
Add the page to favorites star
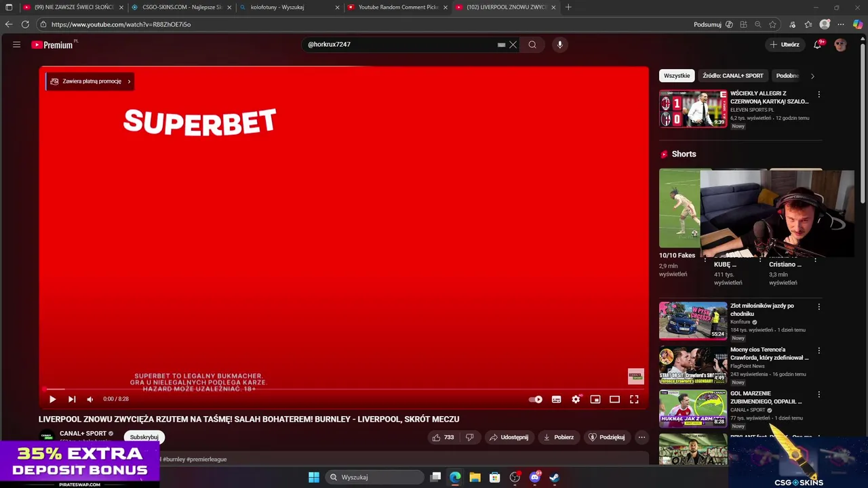pyautogui.click(x=772, y=24)
